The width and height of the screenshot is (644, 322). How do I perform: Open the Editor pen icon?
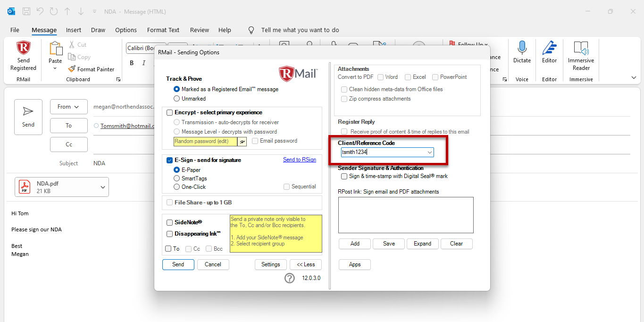coord(549,48)
